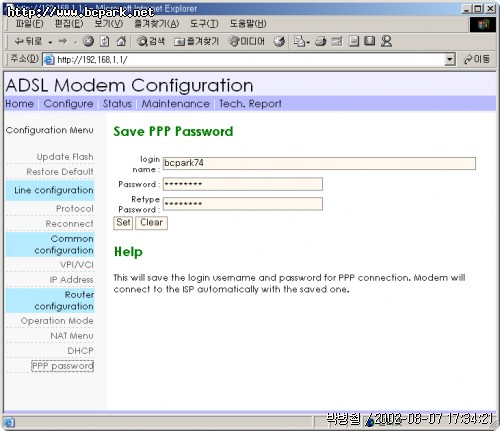Screen dimensions: 500x431
Task: Select DHCP in the sidebar
Action: pos(80,351)
